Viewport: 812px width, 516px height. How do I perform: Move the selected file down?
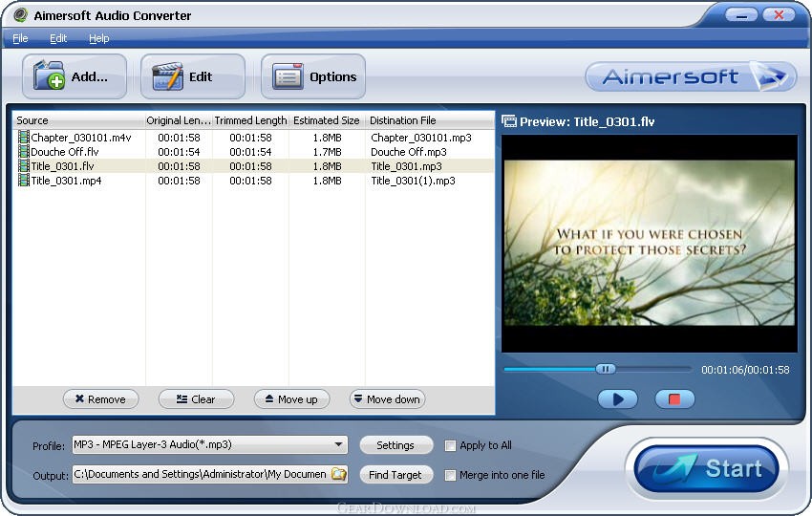pyautogui.click(x=387, y=399)
